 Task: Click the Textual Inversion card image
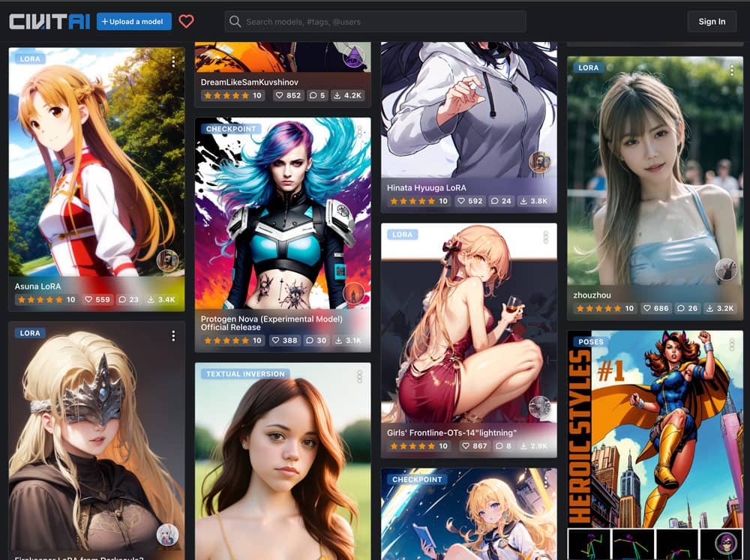click(283, 465)
